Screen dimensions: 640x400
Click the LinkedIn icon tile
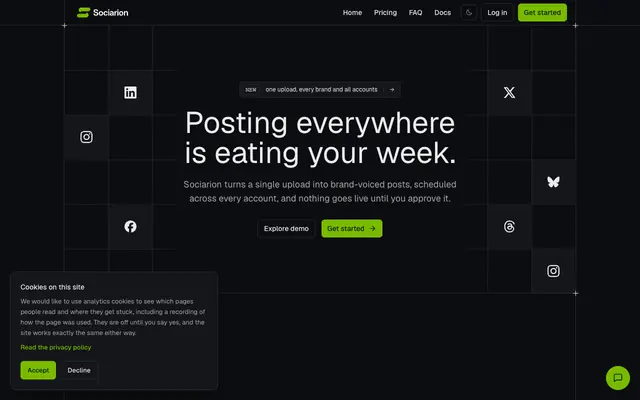pos(131,93)
